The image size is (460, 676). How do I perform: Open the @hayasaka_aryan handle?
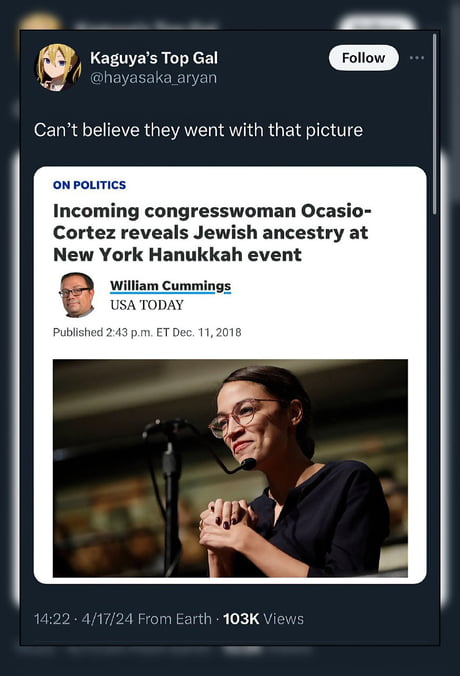click(153, 78)
